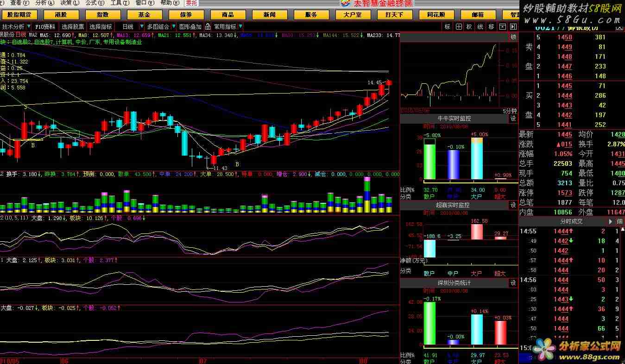Expand the 技术分析 dropdown arrow
The height and width of the screenshot is (364, 625).
coord(29,27)
